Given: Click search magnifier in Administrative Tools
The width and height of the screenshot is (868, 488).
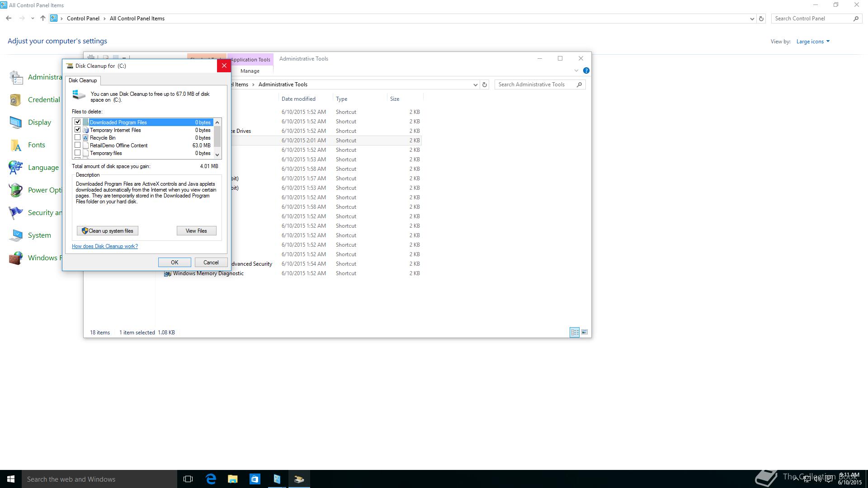Looking at the screenshot, I should click(x=579, y=84).
